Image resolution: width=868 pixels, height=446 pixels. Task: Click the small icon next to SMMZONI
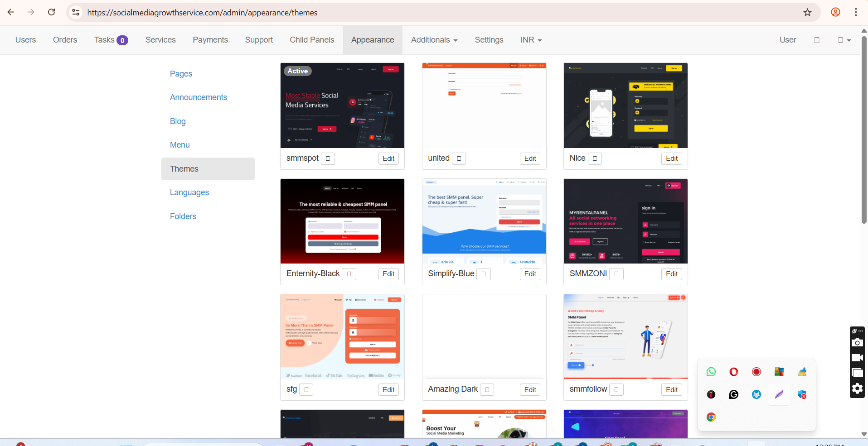point(616,274)
